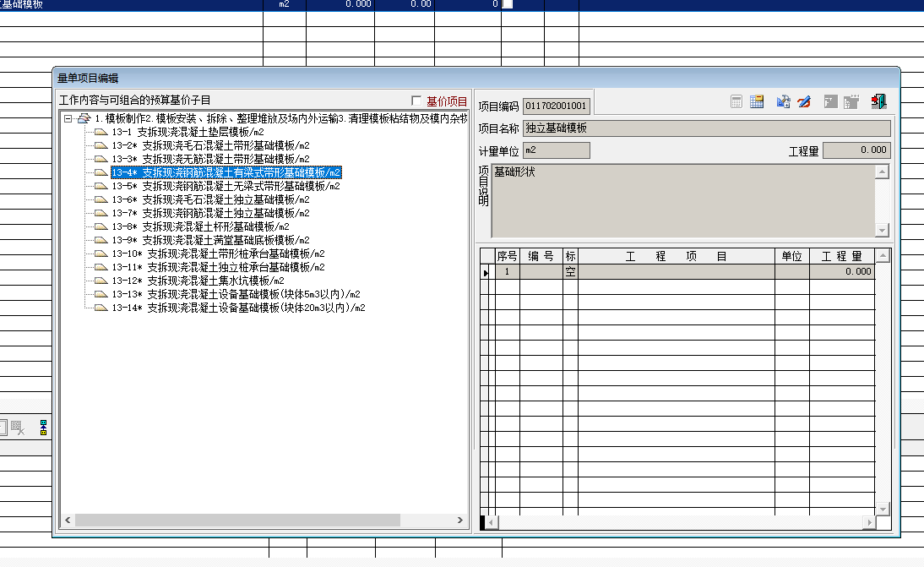Enable the 基价项目 checkbox
This screenshot has width=924, height=567.
click(x=416, y=101)
